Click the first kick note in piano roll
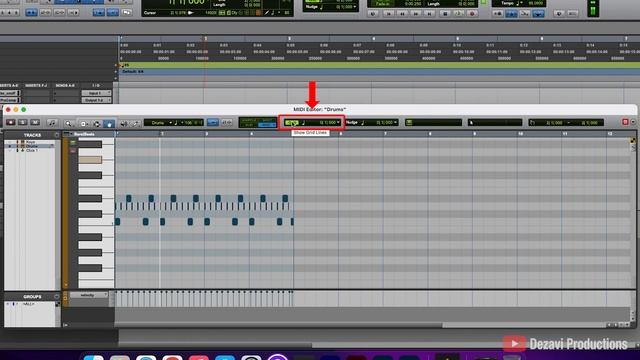 tap(118, 222)
